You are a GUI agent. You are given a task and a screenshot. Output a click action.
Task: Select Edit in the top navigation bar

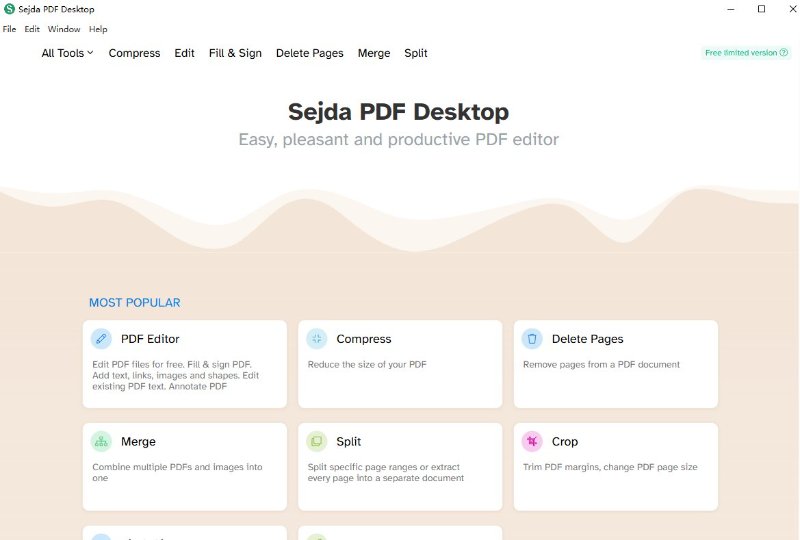(184, 53)
